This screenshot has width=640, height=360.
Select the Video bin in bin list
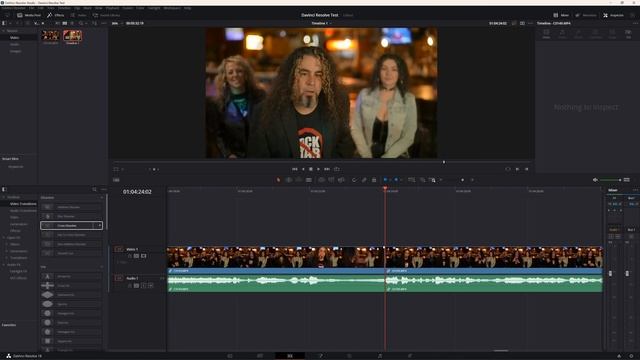[x=14, y=38]
